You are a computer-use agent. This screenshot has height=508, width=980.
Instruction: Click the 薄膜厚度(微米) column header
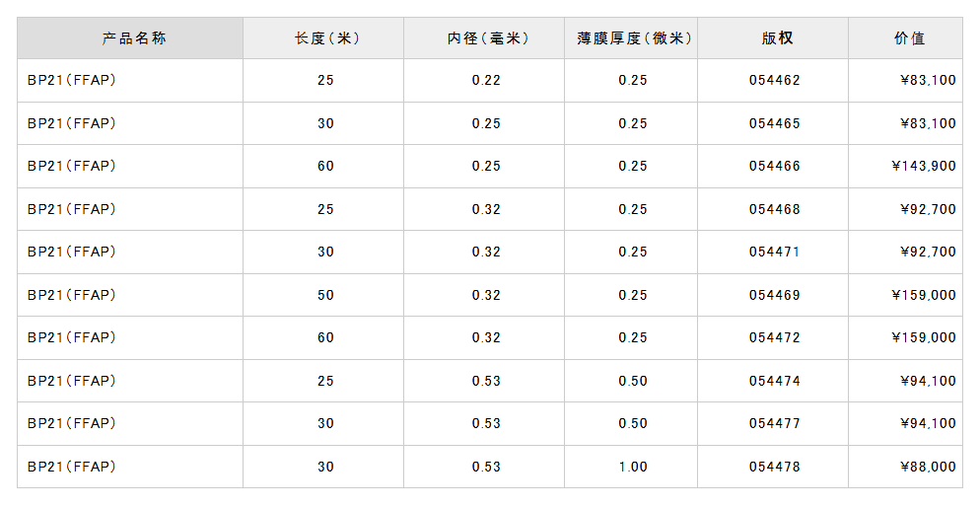point(633,38)
